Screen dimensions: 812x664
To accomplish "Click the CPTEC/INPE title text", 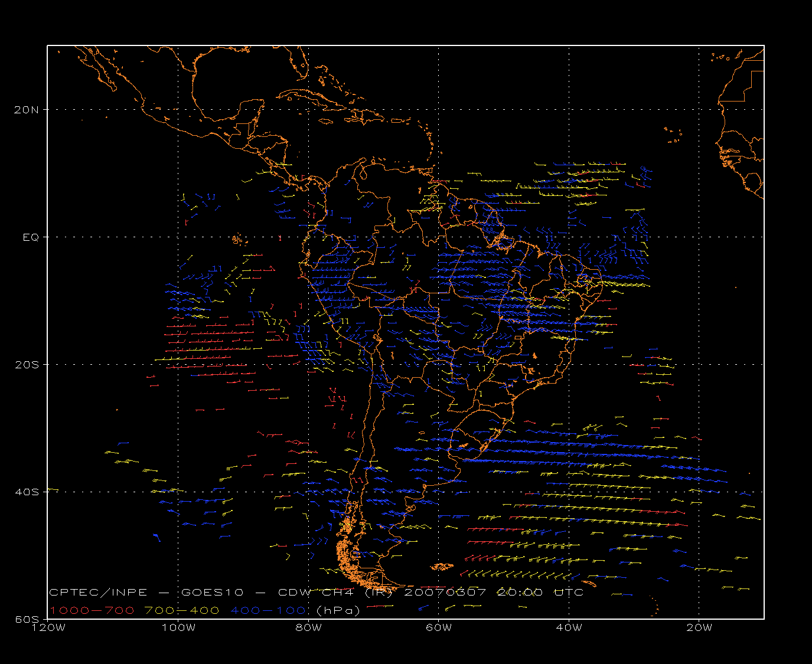I will (x=98, y=593).
